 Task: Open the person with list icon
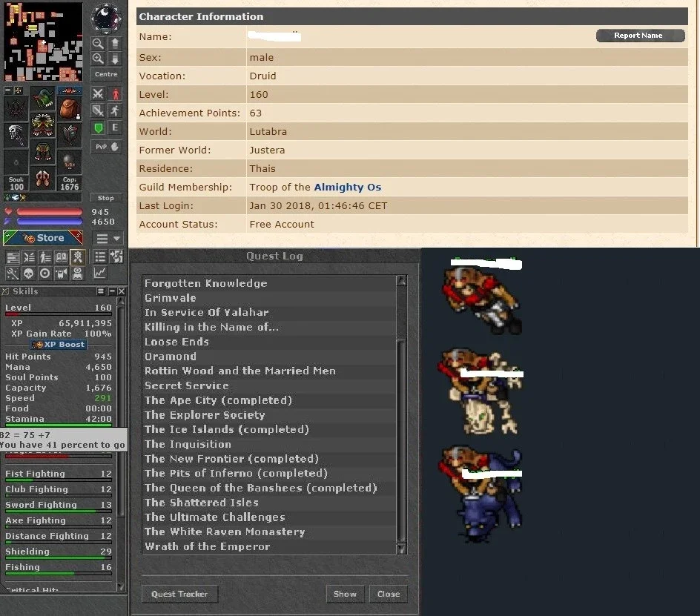coord(45,256)
